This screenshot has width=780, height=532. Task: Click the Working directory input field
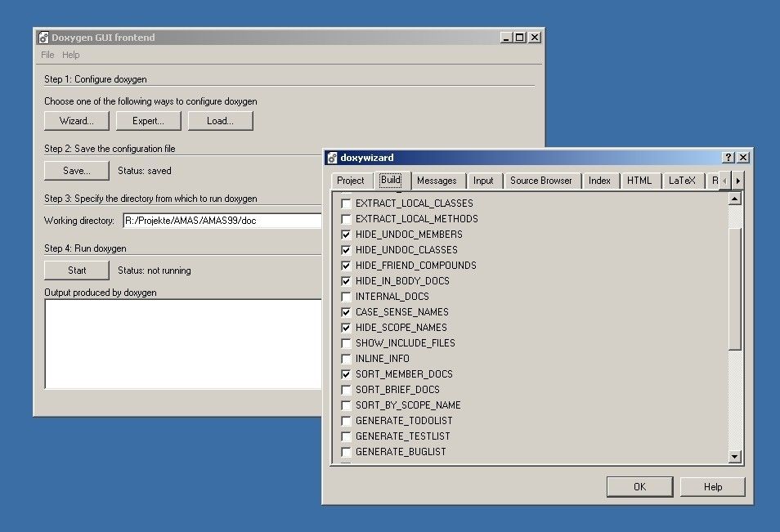pyautogui.click(x=221, y=221)
